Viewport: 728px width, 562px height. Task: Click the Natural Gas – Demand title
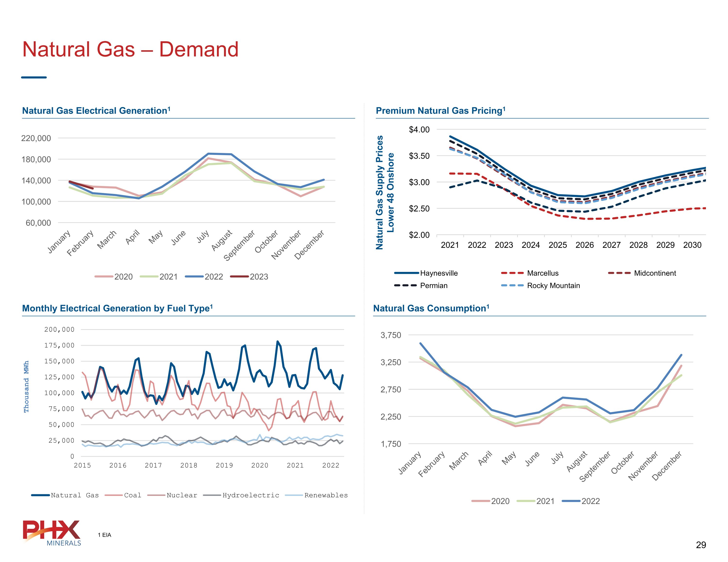[x=130, y=49]
